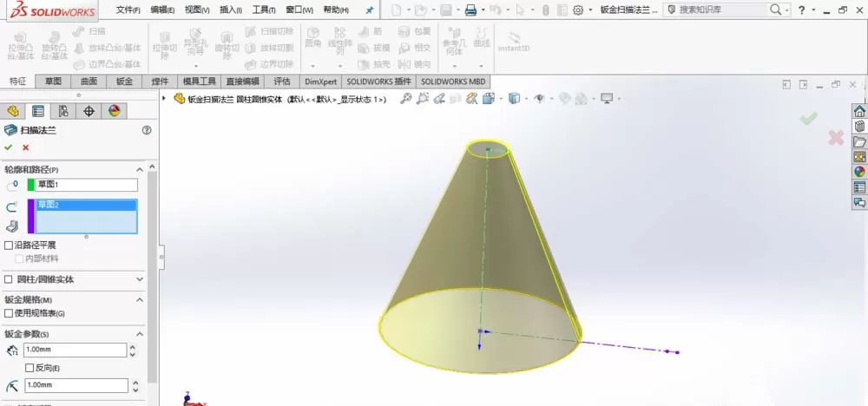Click the 草图1 profile selection box
868x406 pixels.
(x=86, y=185)
